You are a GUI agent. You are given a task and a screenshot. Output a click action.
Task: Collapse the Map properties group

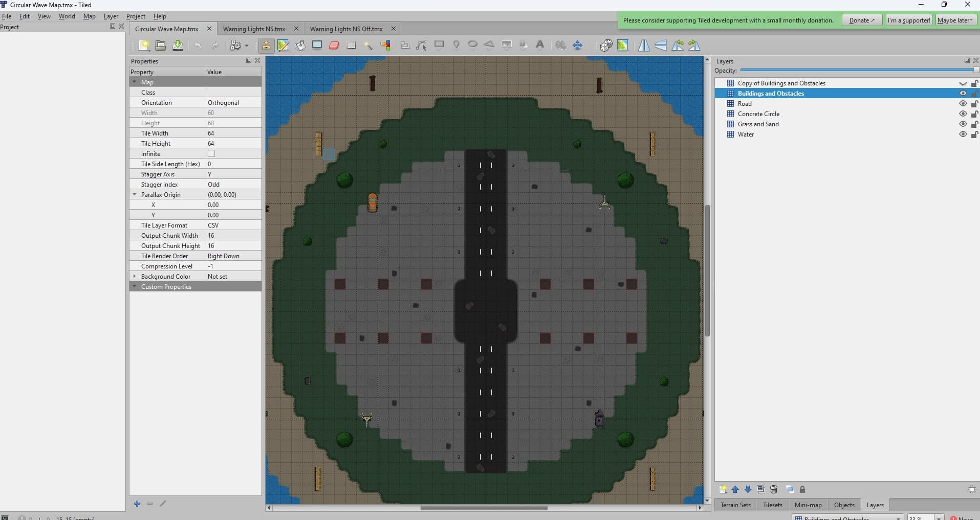click(x=135, y=82)
